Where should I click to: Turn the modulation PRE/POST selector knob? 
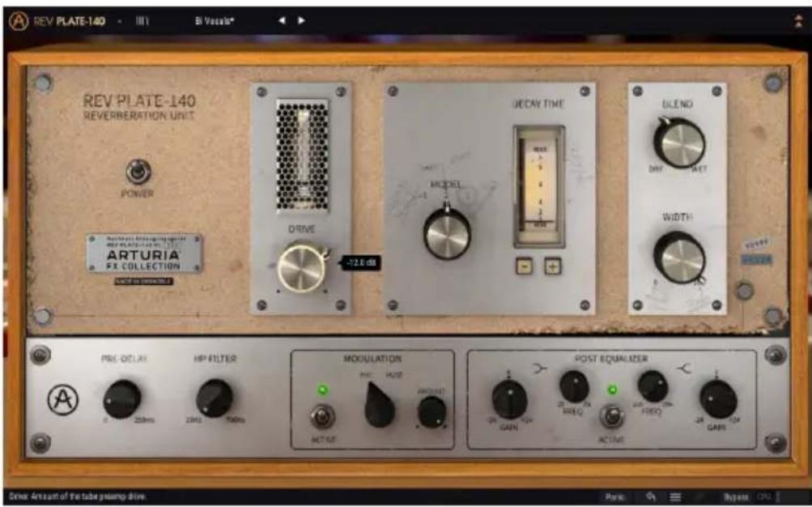tap(380, 406)
